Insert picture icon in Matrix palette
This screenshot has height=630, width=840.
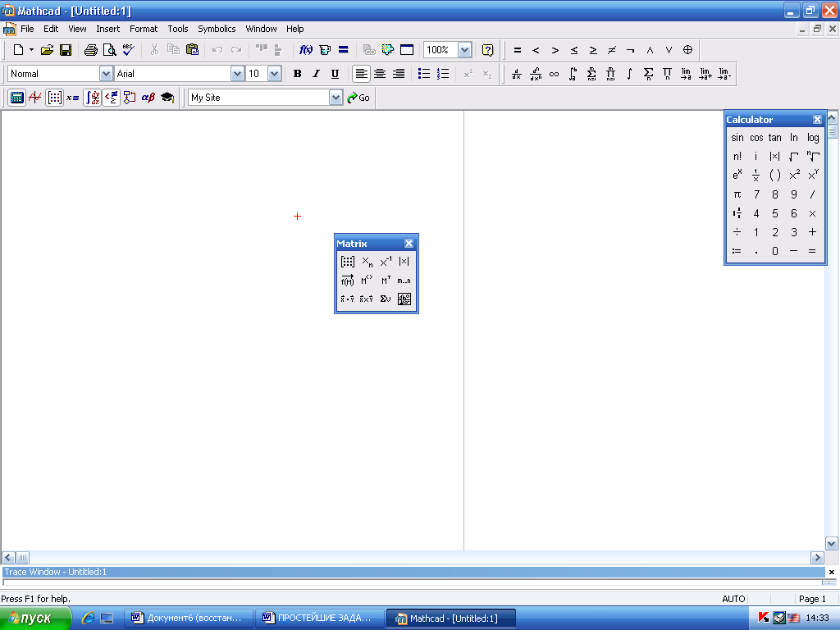[404, 299]
